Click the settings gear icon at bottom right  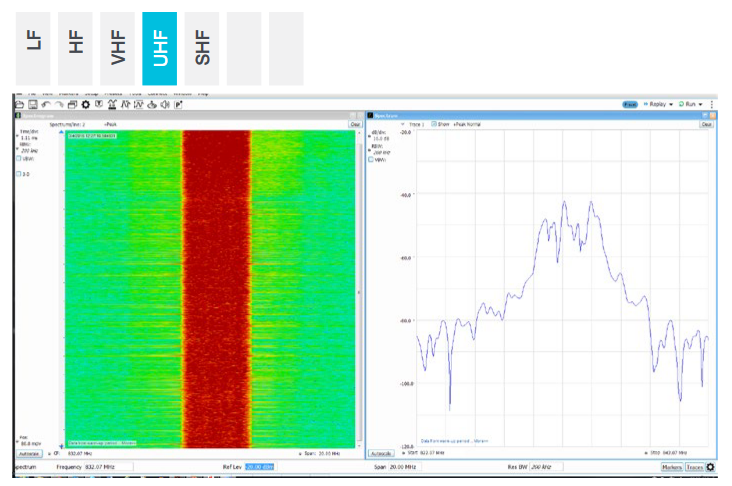(x=711, y=467)
